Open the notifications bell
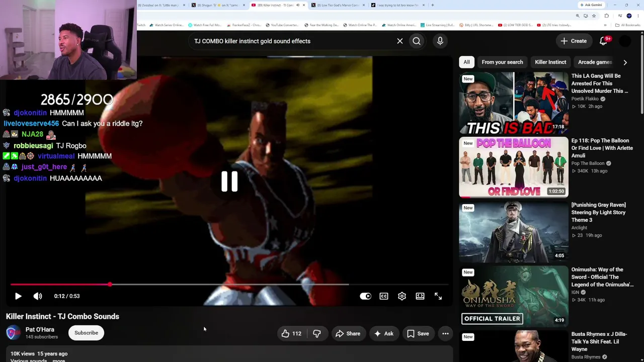 coord(603,41)
